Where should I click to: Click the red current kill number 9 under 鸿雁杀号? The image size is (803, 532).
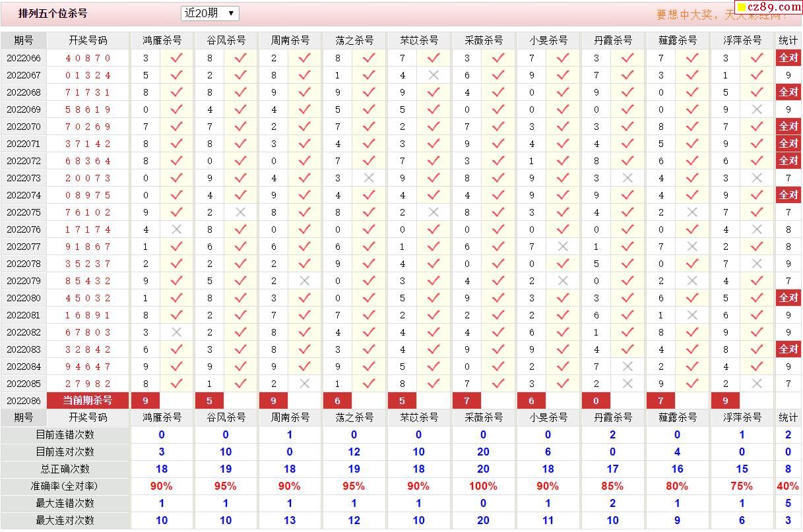click(146, 400)
